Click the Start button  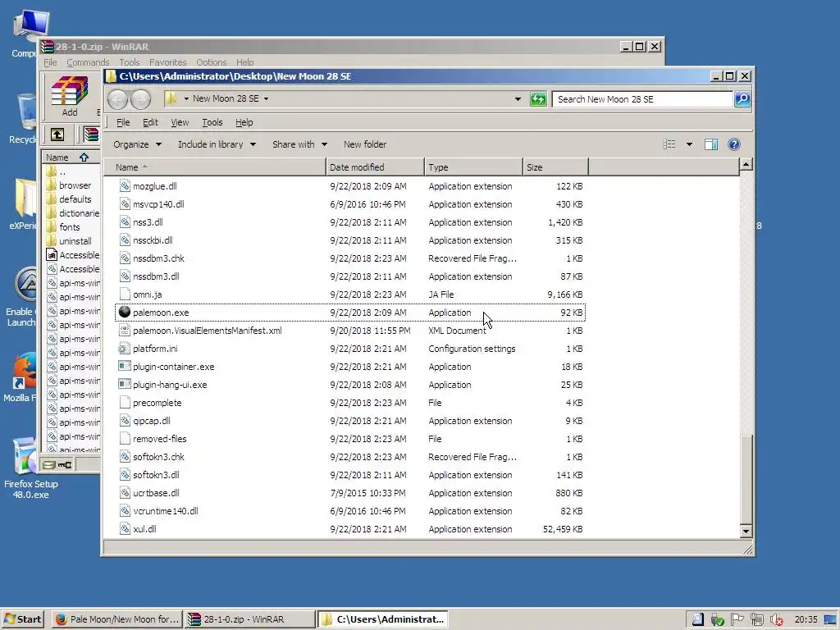22,619
